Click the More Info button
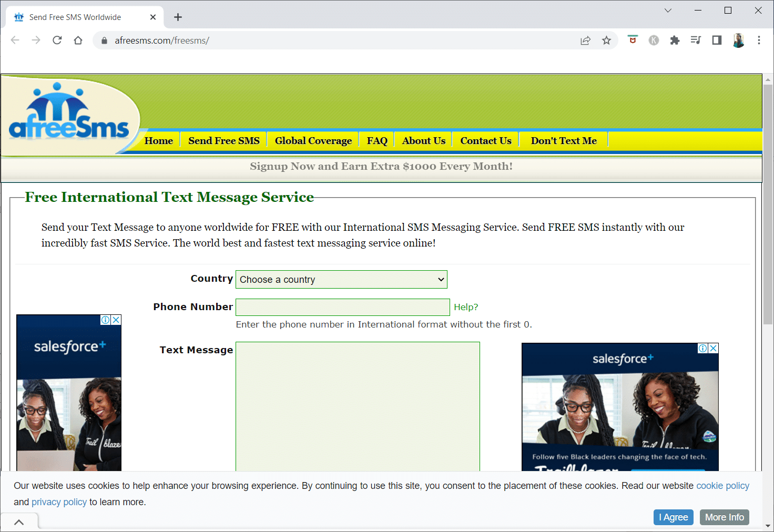The height and width of the screenshot is (532, 774). click(725, 517)
